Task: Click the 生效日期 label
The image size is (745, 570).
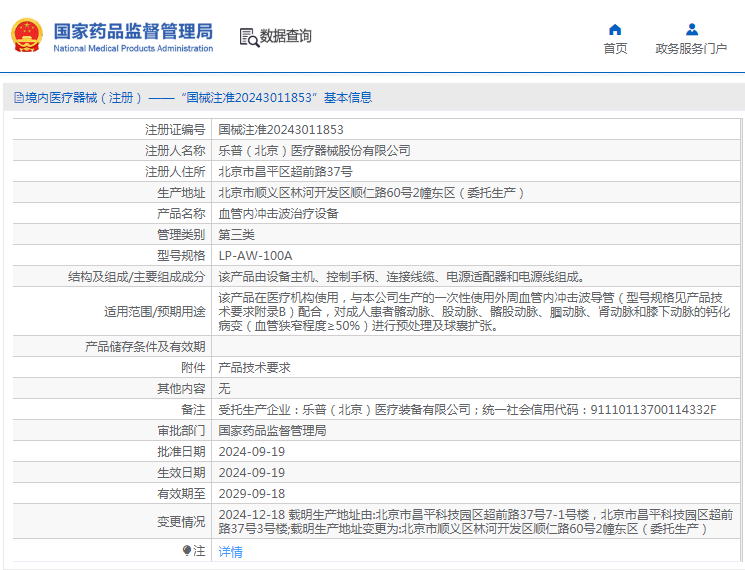Action: (181, 473)
